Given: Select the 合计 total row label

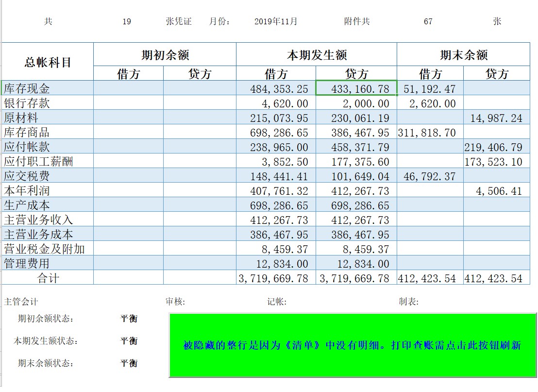Looking at the screenshot, I should coord(47,278).
